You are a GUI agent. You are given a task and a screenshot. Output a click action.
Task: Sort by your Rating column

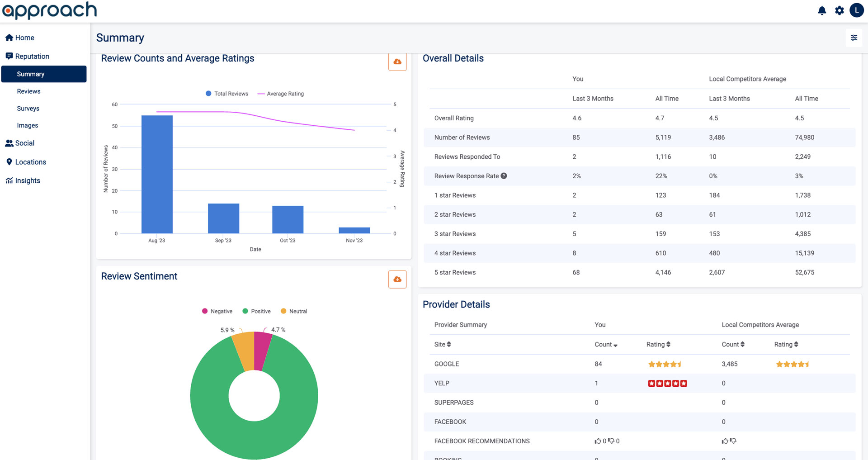658,345
